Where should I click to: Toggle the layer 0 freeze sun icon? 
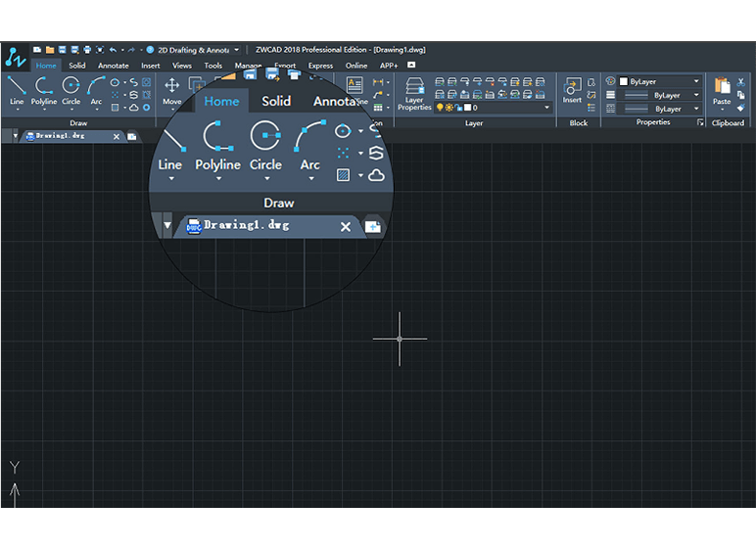tap(449, 108)
